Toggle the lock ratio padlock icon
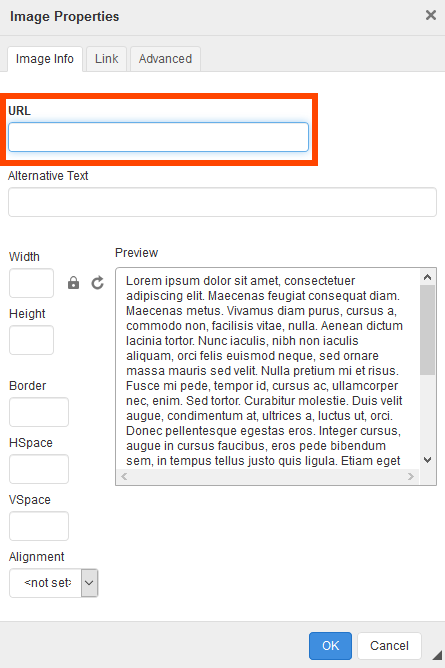 tap(73, 283)
